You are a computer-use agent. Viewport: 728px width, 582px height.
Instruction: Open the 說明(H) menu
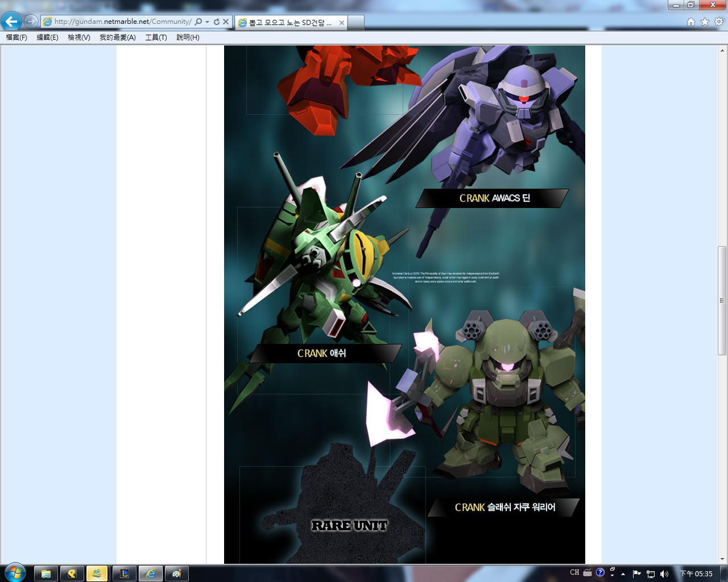point(188,38)
